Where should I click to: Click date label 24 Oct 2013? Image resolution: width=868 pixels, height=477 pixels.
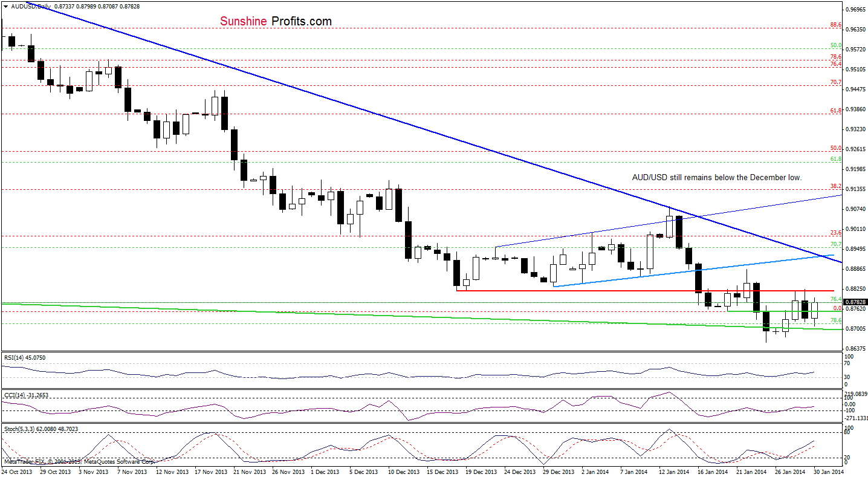16,470
